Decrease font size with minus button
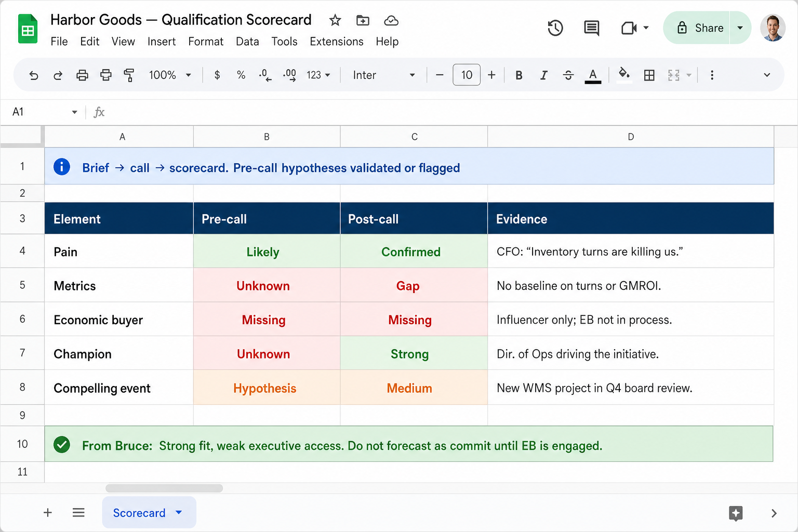This screenshot has width=798, height=532. pyautogui.click(x=440, y=75)
